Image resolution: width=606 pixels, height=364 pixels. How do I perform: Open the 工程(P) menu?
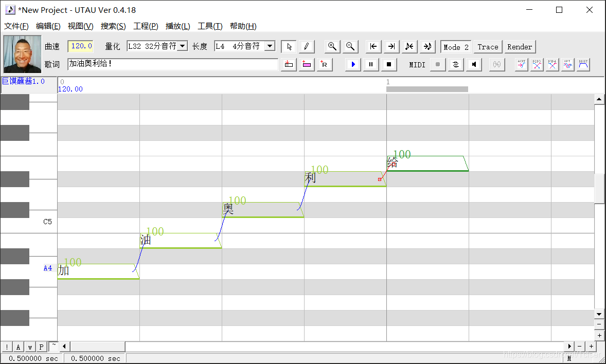point(146,26)
